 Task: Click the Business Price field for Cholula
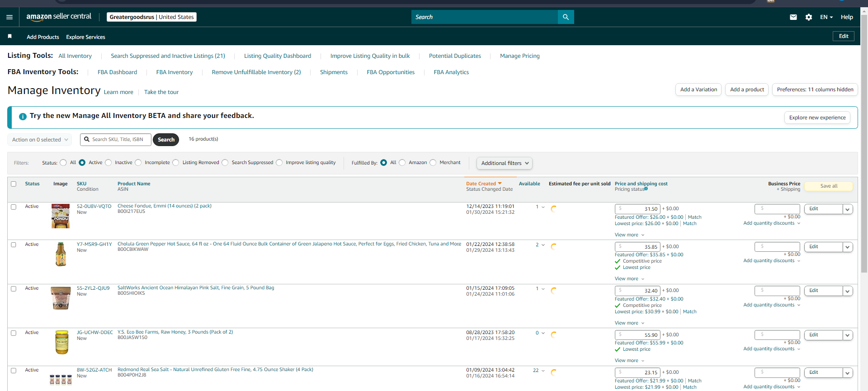[777, 247]
